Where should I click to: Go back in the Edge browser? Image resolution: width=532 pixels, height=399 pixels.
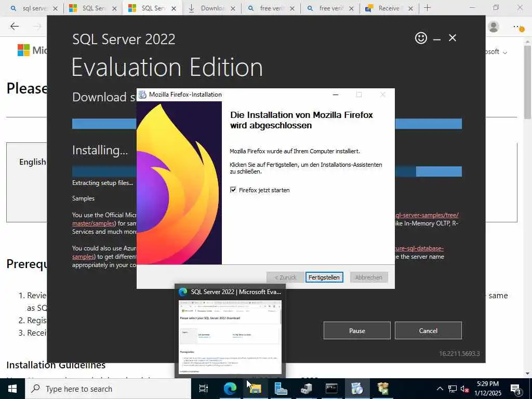(15, 26)
